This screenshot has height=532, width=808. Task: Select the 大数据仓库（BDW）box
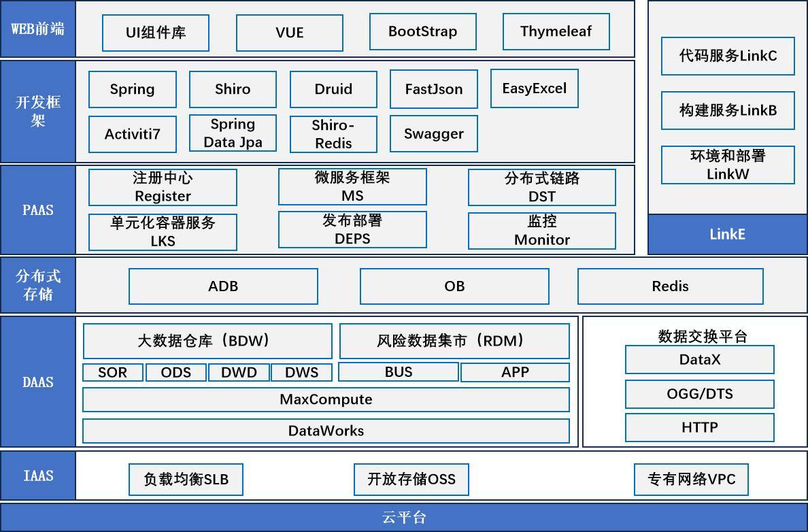(x=207, y=341)
